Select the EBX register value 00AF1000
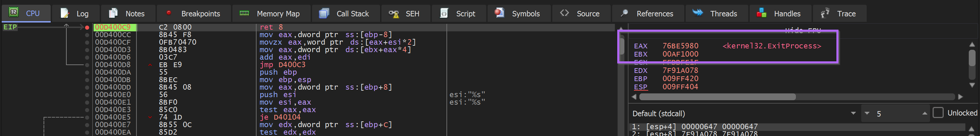The image size is (980, 136). tap(681, 54)
